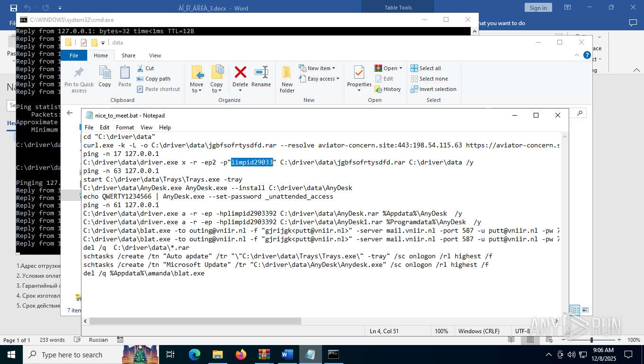Screen dimensions: 644x364
Task: Click the Cut scissors command
Action: point(145,68)
